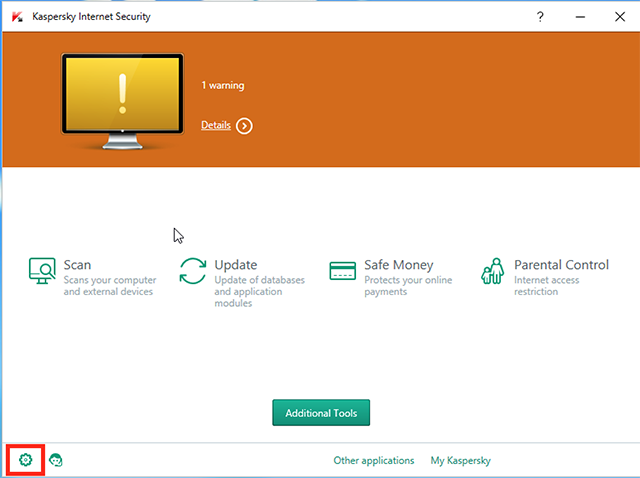This screenshot has height=478, width=640.
Task: Open the My Kaspersky link
Action: (461, 460)
